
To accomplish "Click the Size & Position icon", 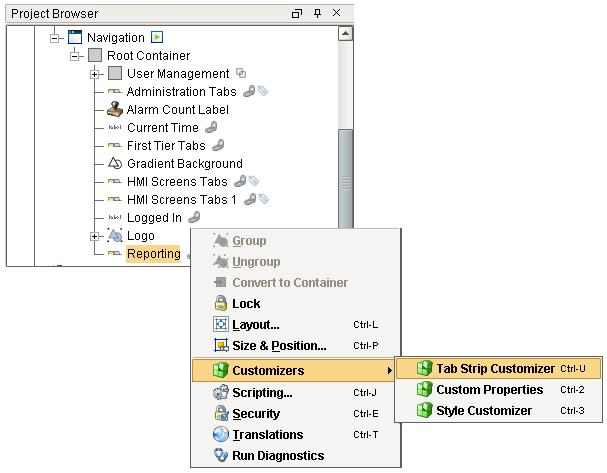I will [x=221, y=345].
